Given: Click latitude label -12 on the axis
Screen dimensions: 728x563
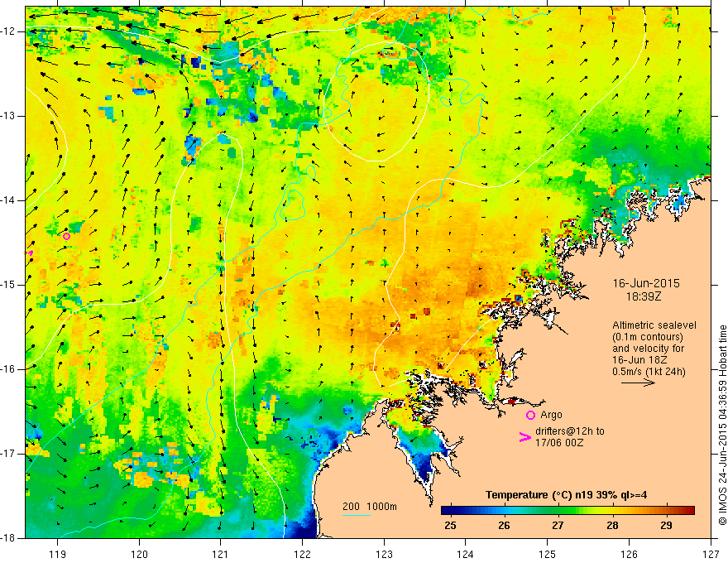Looking at the screenshot, I should click(8, 31).
